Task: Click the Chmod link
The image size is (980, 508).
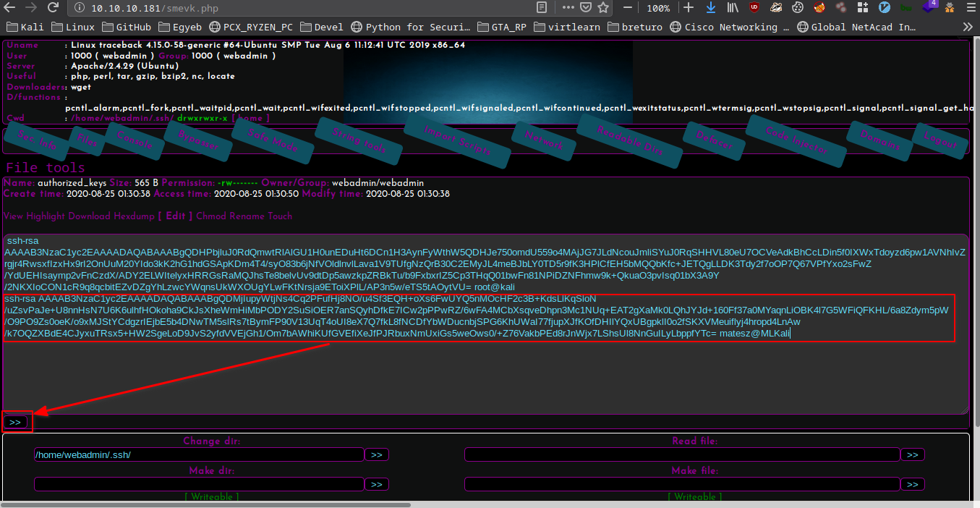Action: coord(210,216)
